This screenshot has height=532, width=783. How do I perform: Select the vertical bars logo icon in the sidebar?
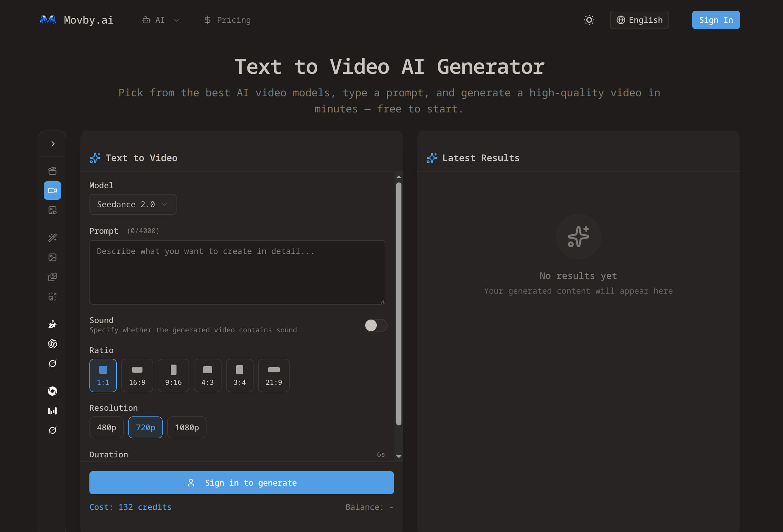click(52, 411)
